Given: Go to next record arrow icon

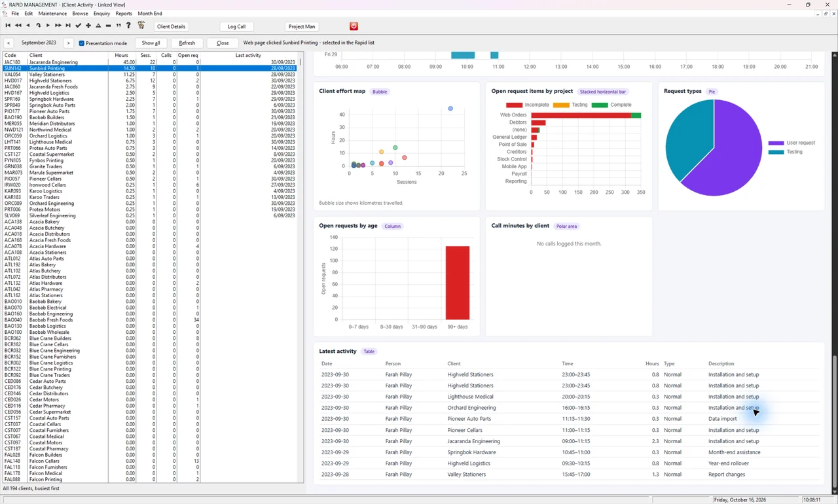Looking at the screenshot, I should tap(48, 26).
